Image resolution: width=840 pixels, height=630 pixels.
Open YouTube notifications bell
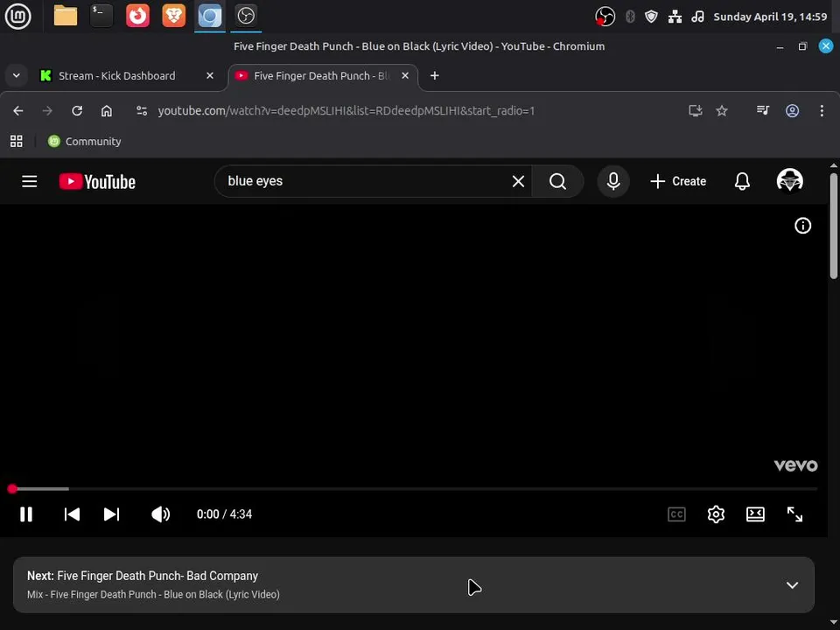tap(742, 181)
